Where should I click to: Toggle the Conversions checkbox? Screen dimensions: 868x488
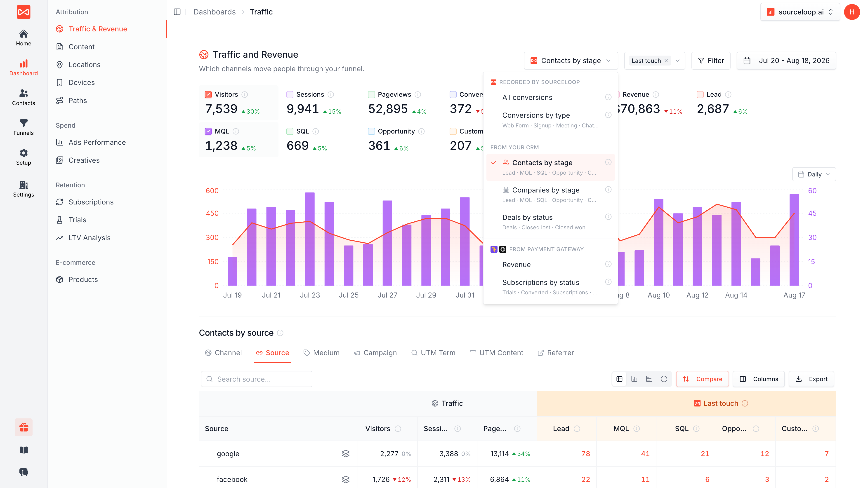pyautogui.click(x=453, y=94)
